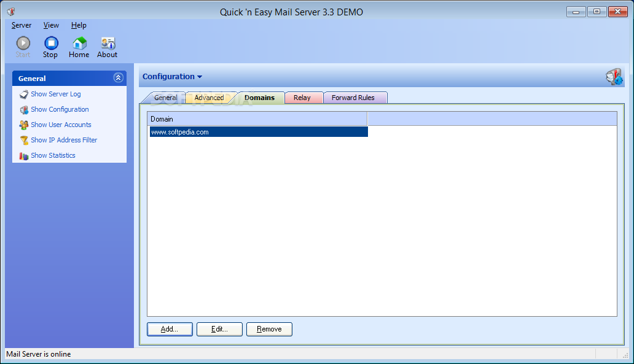Click the Domain column header
This screenshot has width=634, height=364.
tap(257, 118)
